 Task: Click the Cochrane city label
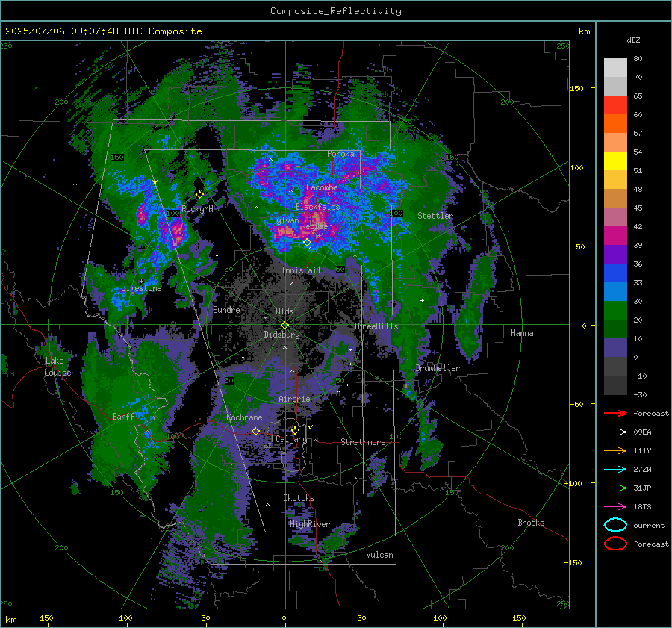click(x=244, y=417)
